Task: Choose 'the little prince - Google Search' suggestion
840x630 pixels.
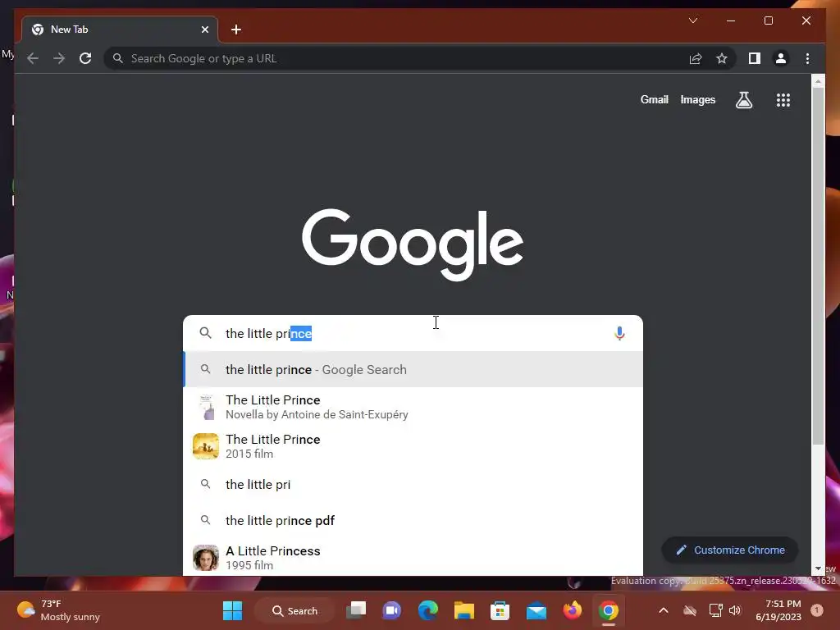Action: [413, 370]
